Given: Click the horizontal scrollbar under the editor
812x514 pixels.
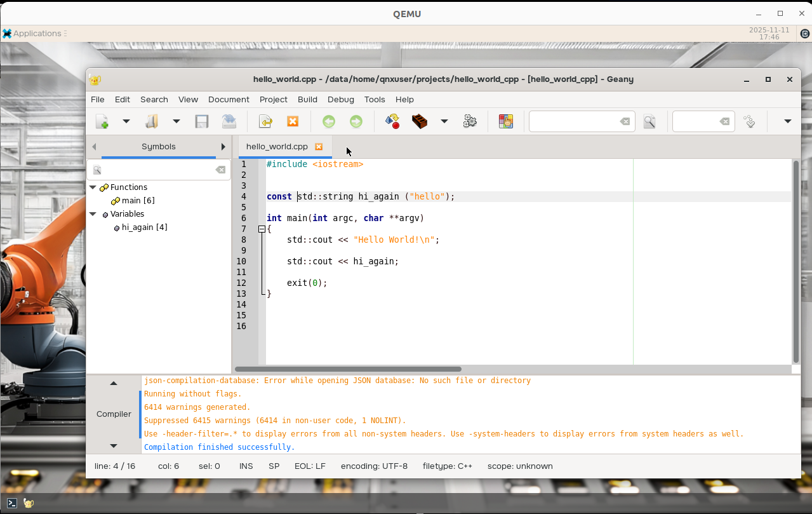Looking at the screenshot, I should pyautogui.click(x=348, y=369).
